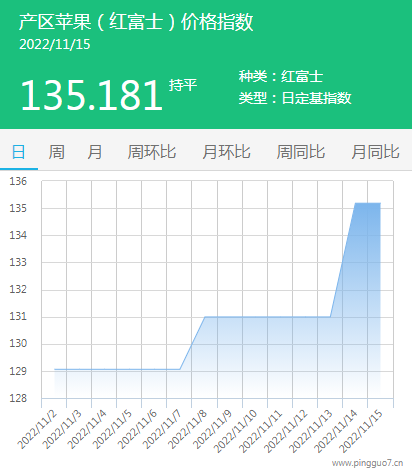Switch to the 周 weekly tab

tap(56, 152)
